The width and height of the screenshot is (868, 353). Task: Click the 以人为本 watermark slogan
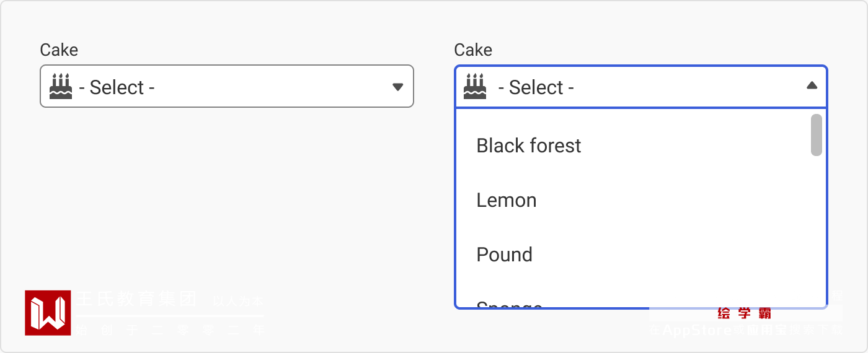[237, 302]
